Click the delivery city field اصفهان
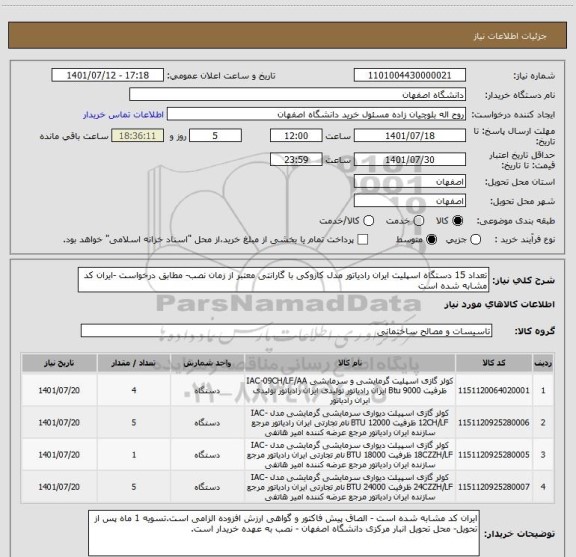Viewport: 576px width, 557px height. pos(410,201)
